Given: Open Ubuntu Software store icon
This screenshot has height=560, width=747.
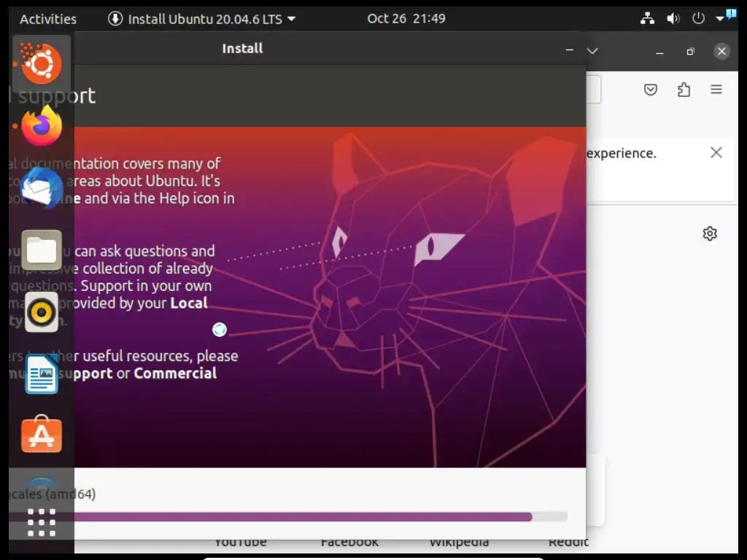Looking at the screenshot, I should click(x=42, y=435).
